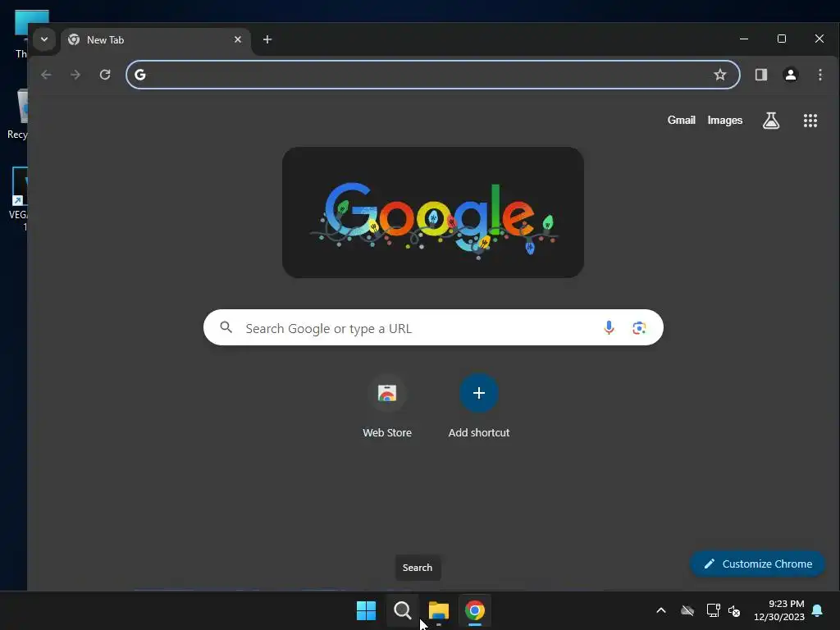This screenshot has width=840, height=630.
Task: Go back with the back arrow
Action: coord(46,75)
